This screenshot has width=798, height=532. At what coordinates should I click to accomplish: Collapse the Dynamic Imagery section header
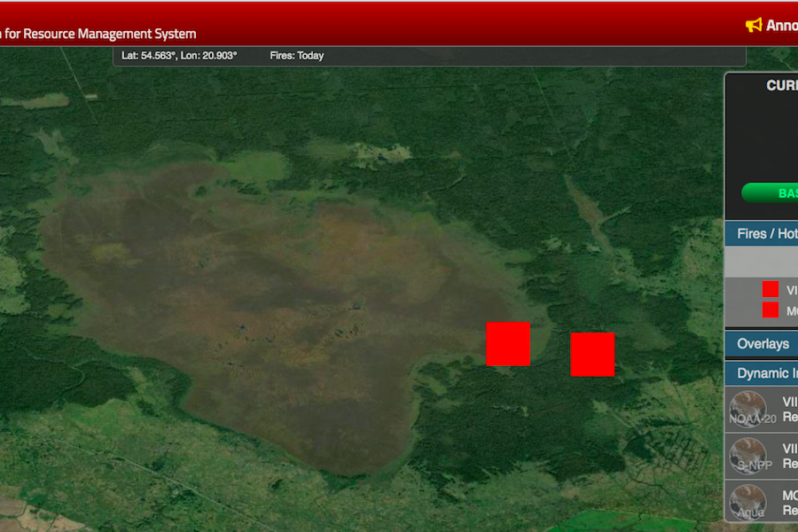(766, 373)
